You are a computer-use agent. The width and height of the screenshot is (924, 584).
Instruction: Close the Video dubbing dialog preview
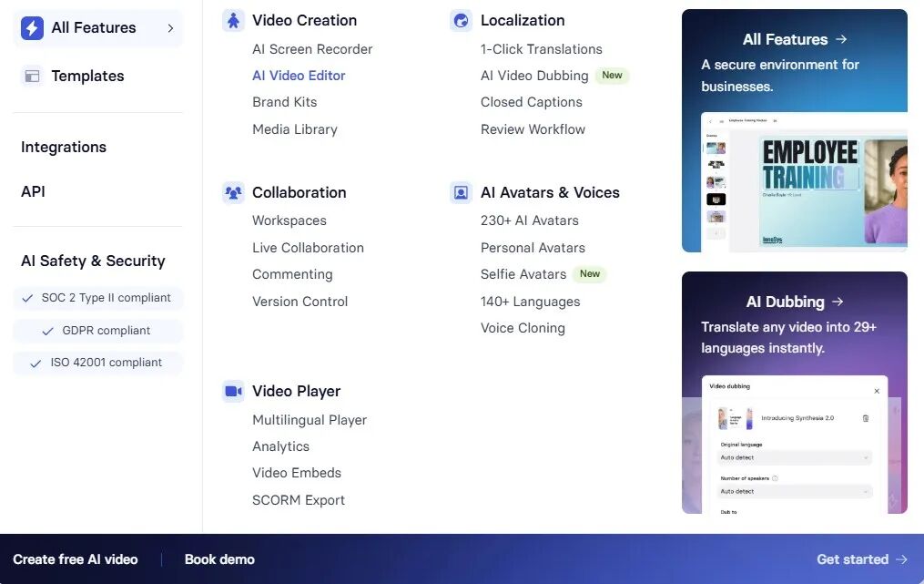click(877, 391)
